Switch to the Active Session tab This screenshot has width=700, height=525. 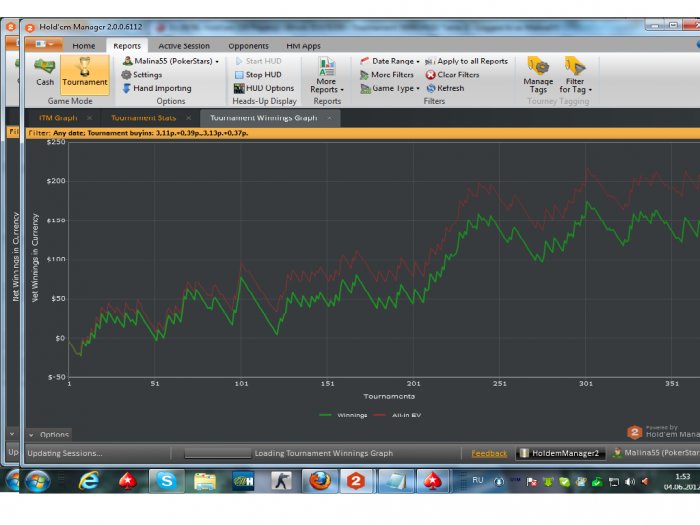pyautogui.click(x=183, y=46)
